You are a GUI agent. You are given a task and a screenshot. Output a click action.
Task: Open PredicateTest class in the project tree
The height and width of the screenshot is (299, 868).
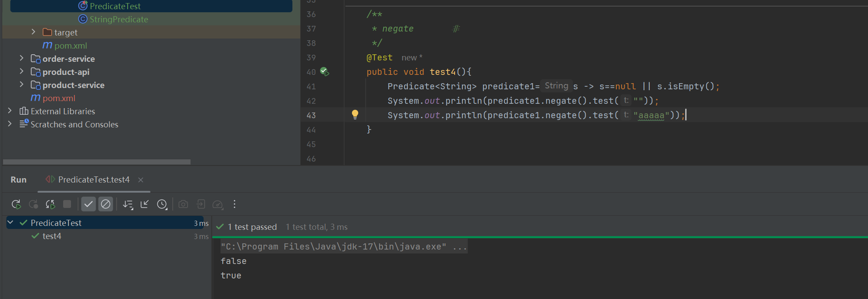[115, 6]
